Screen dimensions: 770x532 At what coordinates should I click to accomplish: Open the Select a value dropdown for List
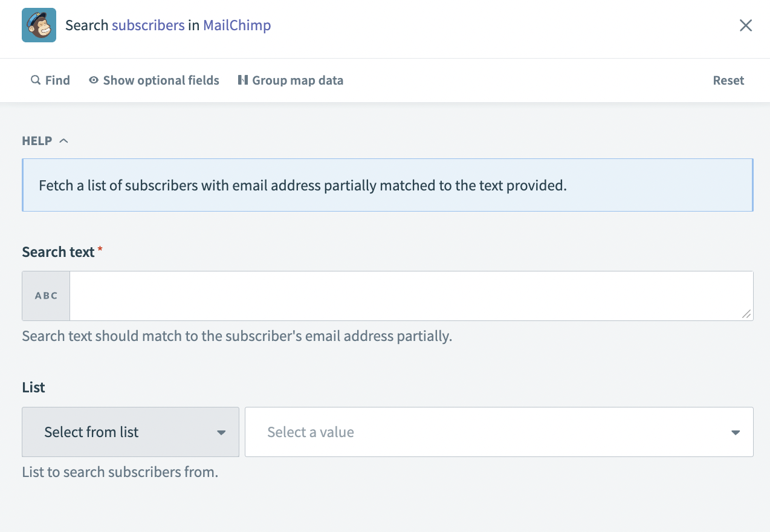pos(499,432)
